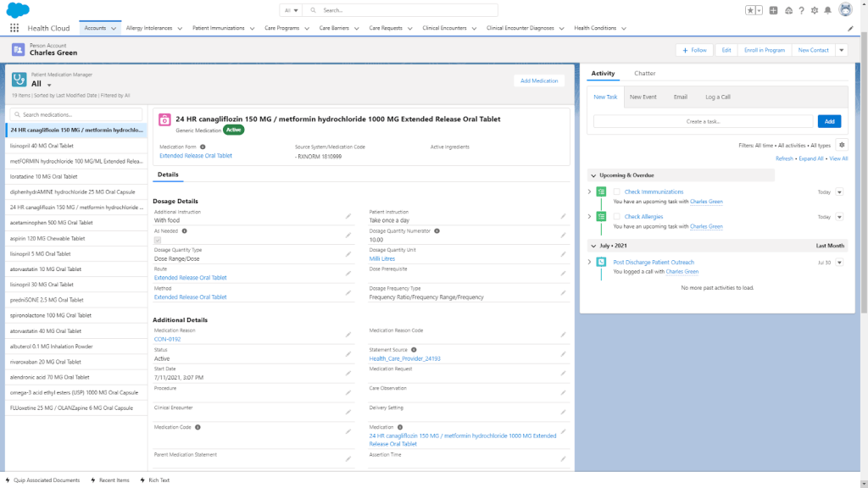Open dropdown next to New Contact button
The image size is (868, 488).
coord(841,50)
